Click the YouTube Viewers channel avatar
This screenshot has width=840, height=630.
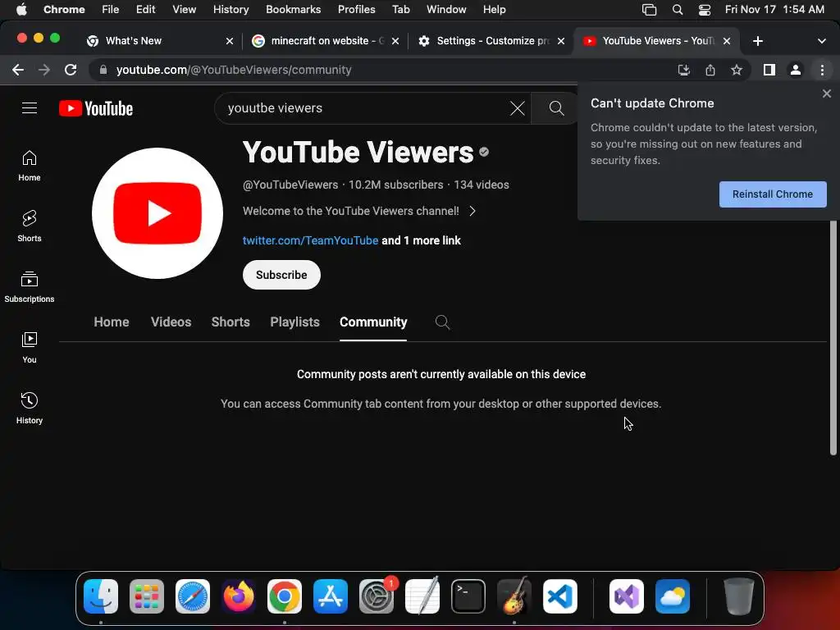click(x=157, y=213)
